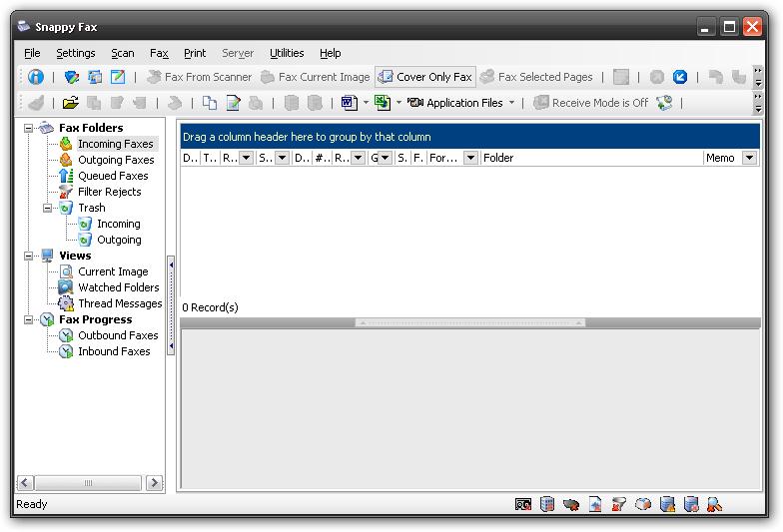Toggle Receive Mode is Off button

click(x=590, y=103)
